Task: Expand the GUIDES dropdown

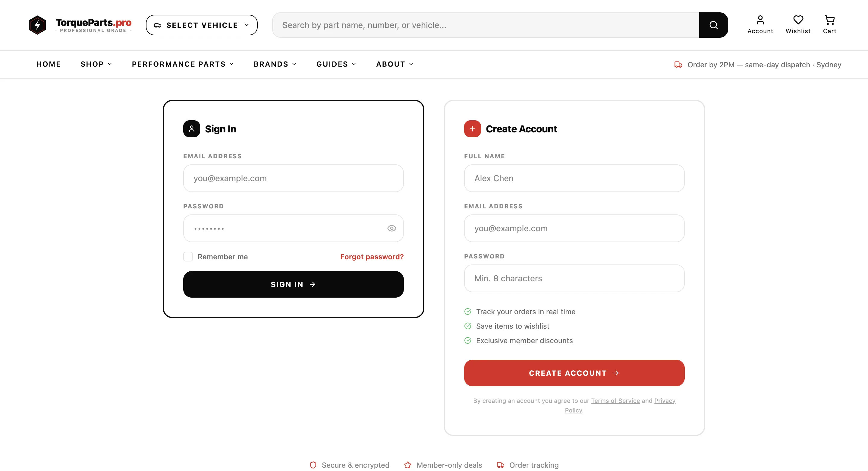Action: (x=354, y=64)
